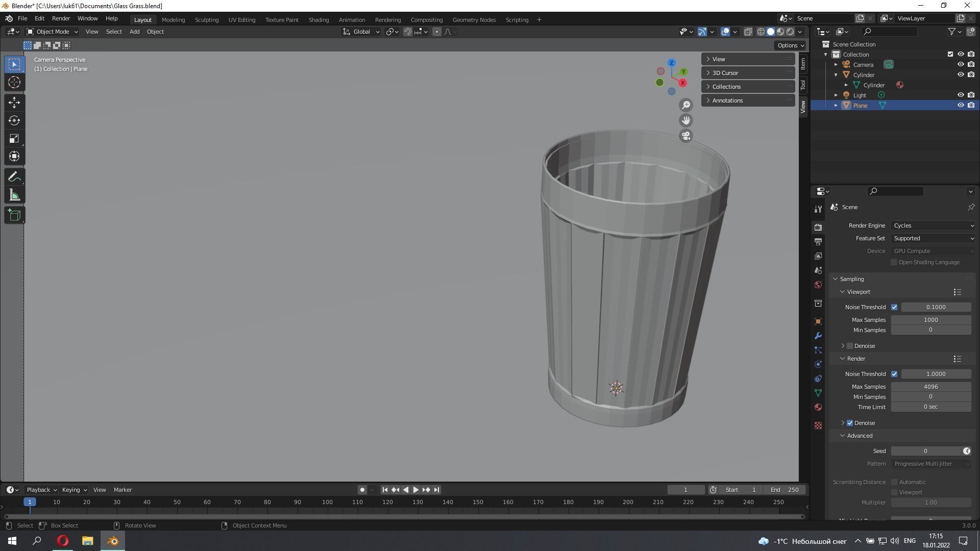Select the Cursor tool in the toolbar

coord(14,82)
